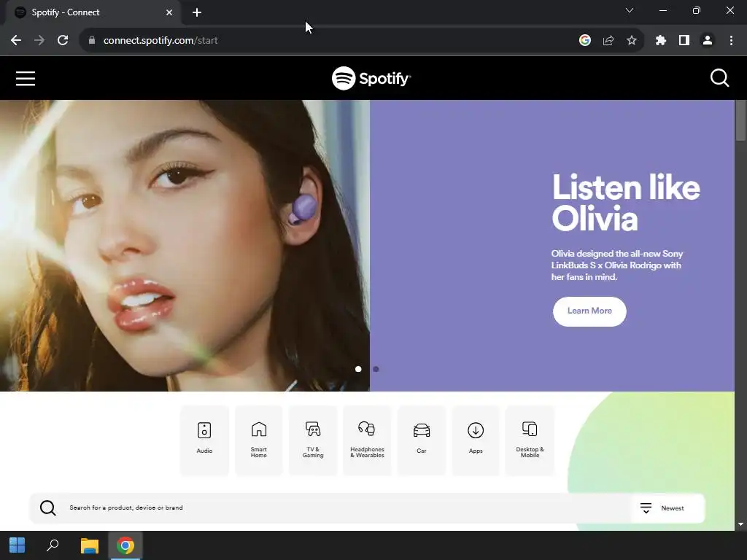This screenshot has width=747, height=560.
Task: Toggle Chrome side panel icon
Action: [684, 41]
